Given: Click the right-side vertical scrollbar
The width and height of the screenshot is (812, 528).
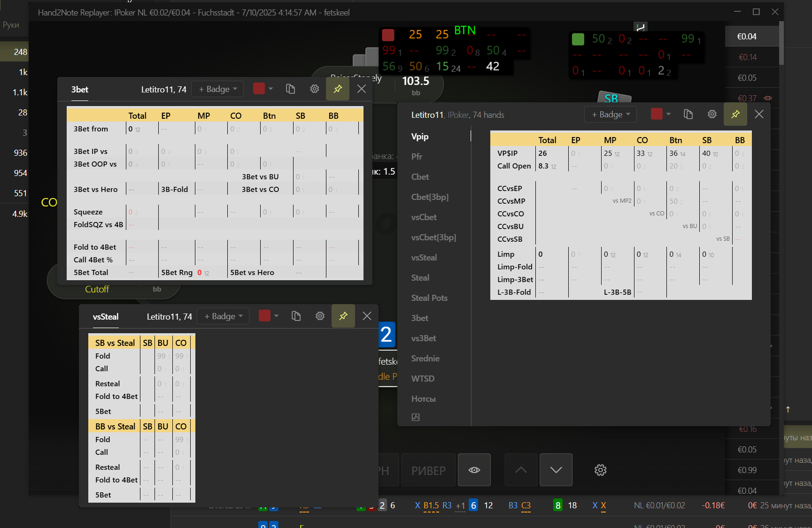Looking at the screenshot, I should click(x=781, y=43).
